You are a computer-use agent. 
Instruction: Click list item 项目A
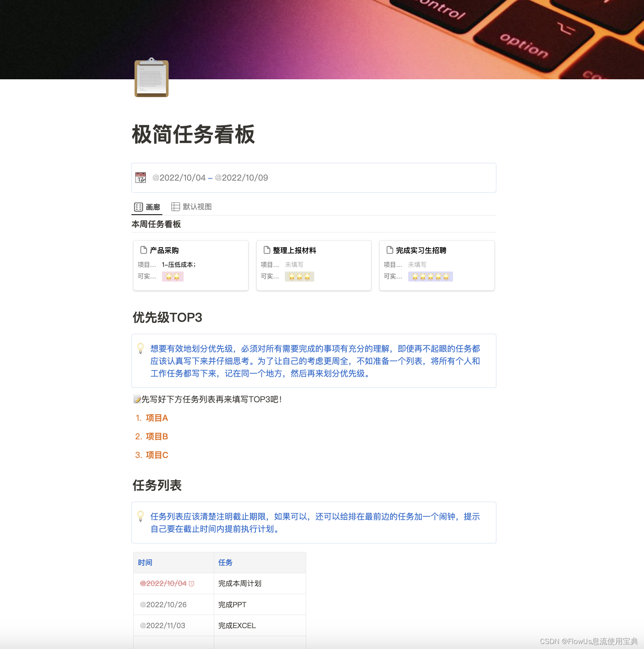pyautogui.click(x=157, y=418)
